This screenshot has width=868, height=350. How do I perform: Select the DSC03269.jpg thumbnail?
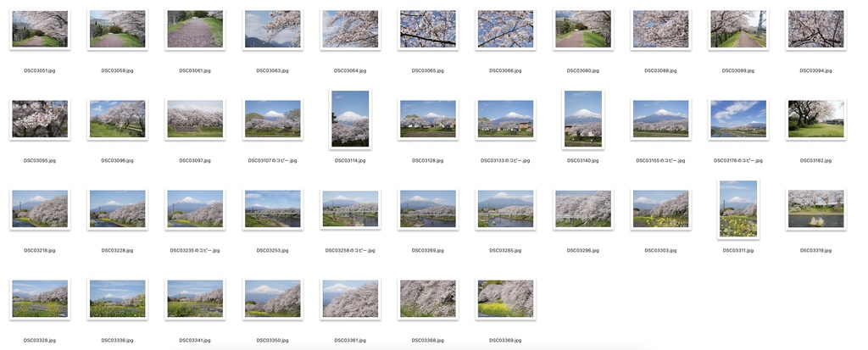coord(428,209)
